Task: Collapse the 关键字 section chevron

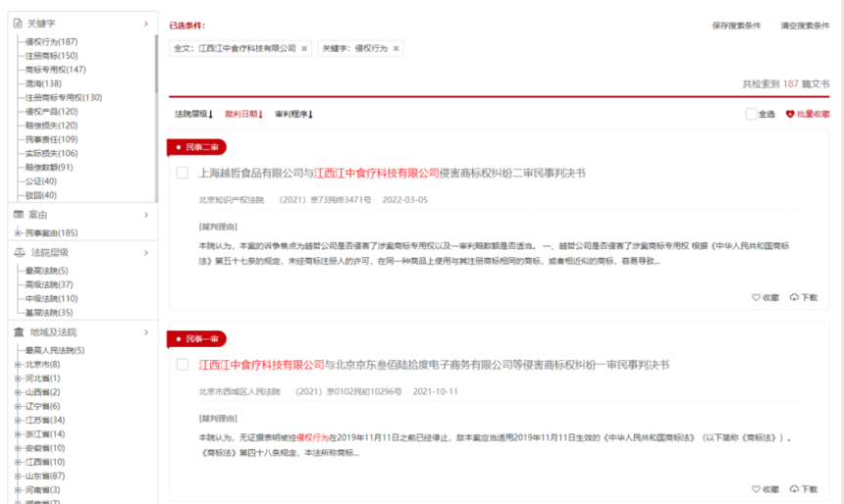Action: click(x=146, y=24)
